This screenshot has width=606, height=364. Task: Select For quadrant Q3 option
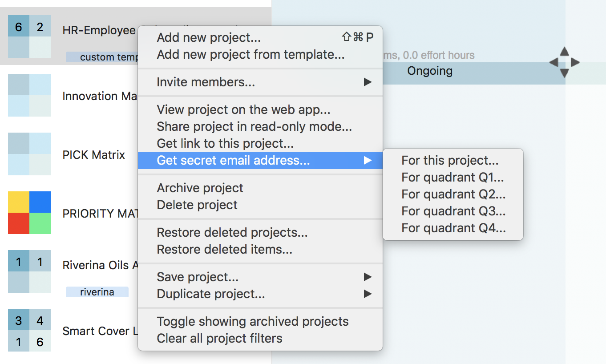pos(453,211)
